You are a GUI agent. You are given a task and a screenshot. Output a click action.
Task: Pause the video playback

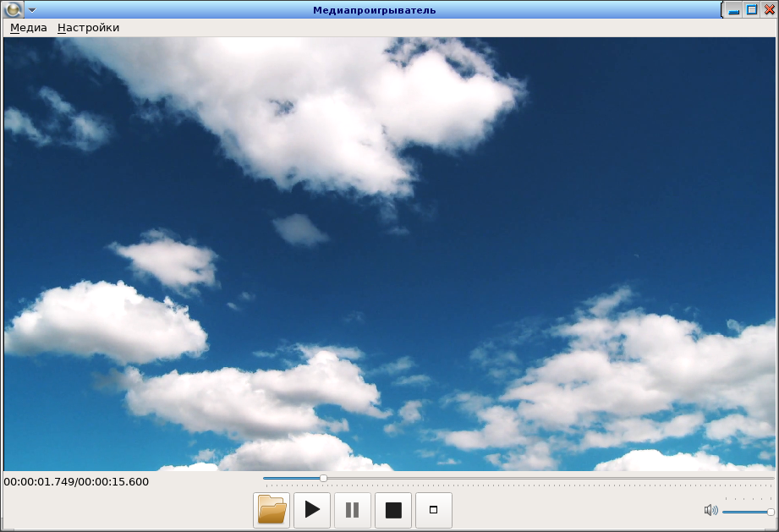[x=353, y=510]
